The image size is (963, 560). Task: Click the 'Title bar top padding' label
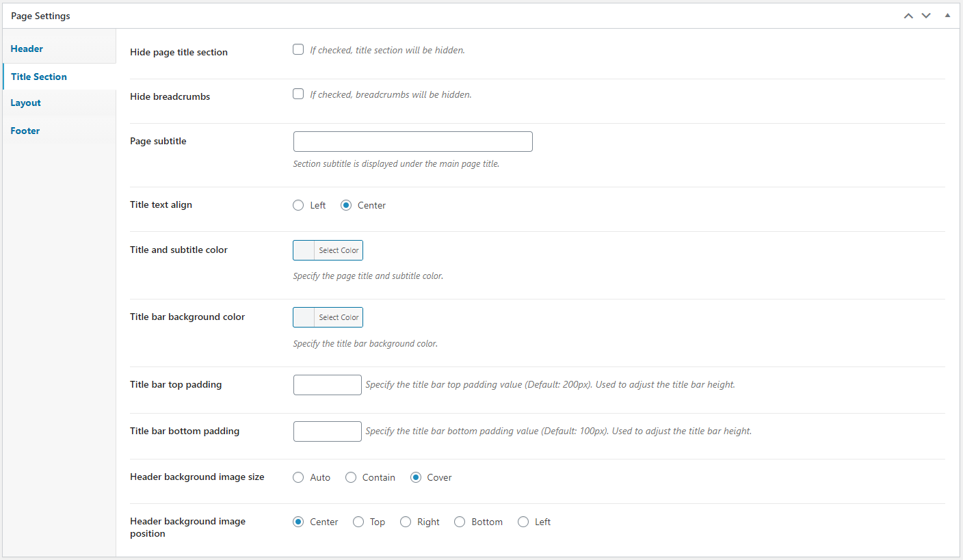tap(176, 385)
